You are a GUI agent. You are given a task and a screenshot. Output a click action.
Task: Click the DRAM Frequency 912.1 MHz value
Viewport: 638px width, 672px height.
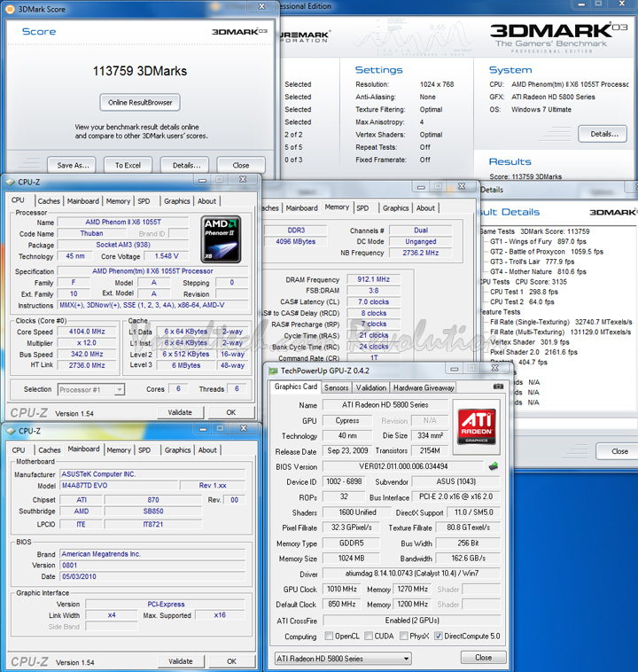pos(374,279)
